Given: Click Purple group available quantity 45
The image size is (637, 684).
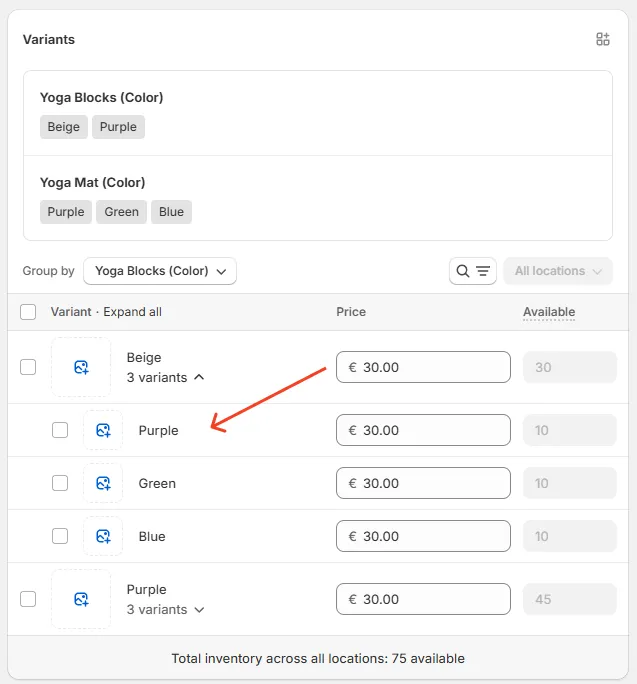Looking at the screenshot, I should [570, 599].
